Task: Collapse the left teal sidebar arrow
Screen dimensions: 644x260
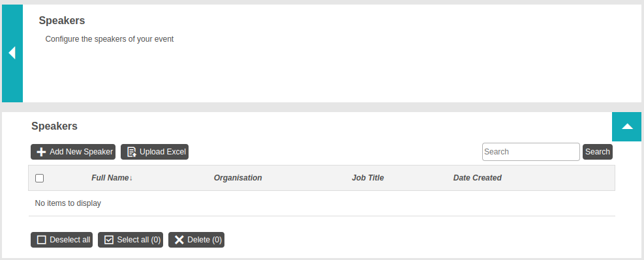Action: (12, 53)
